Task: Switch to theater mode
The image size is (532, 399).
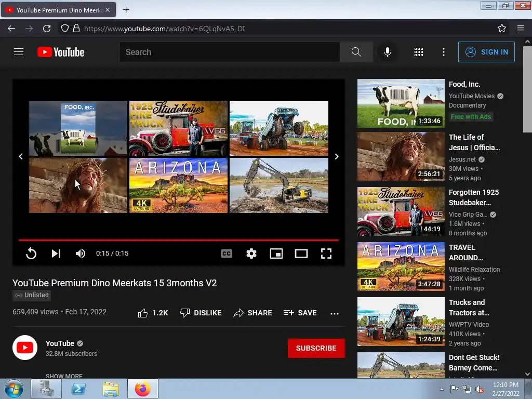Action: pos(301,254)
